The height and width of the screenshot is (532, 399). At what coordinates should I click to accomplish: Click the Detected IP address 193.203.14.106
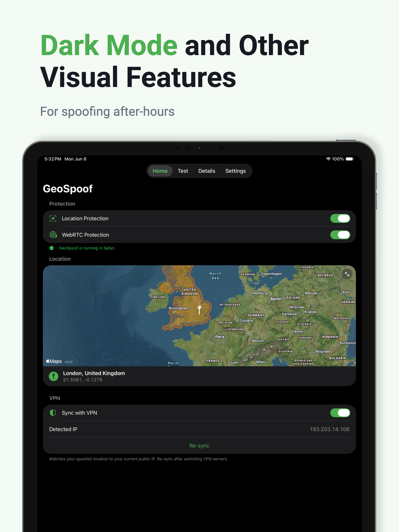329,429
